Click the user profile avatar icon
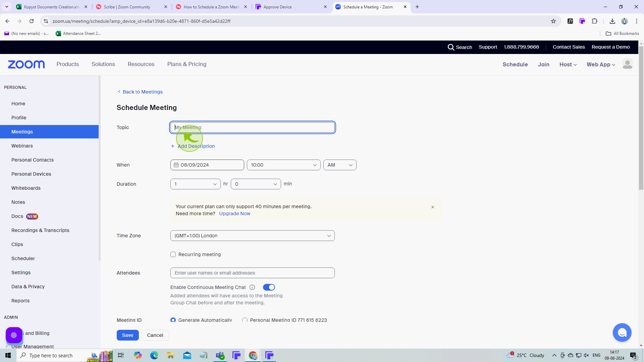 pos(627,64)
